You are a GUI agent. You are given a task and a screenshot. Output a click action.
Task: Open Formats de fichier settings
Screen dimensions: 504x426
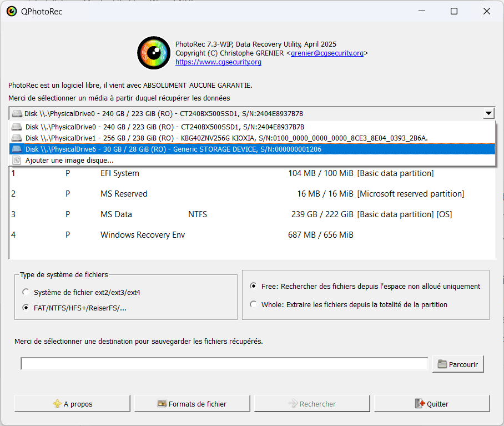(x=192, y=403)
